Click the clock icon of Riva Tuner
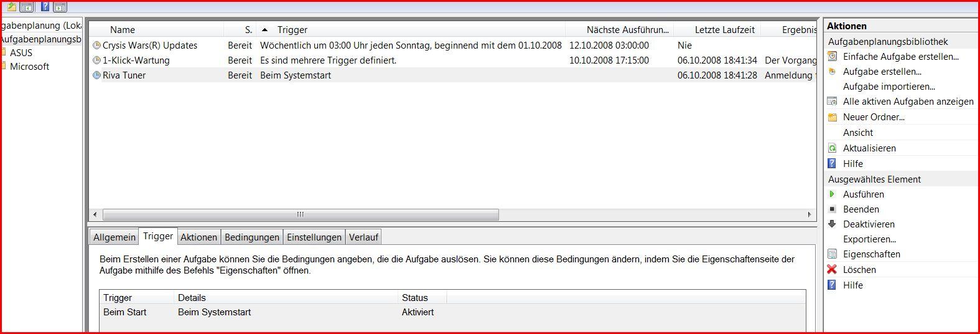The image size is (980, 334). 96,75
